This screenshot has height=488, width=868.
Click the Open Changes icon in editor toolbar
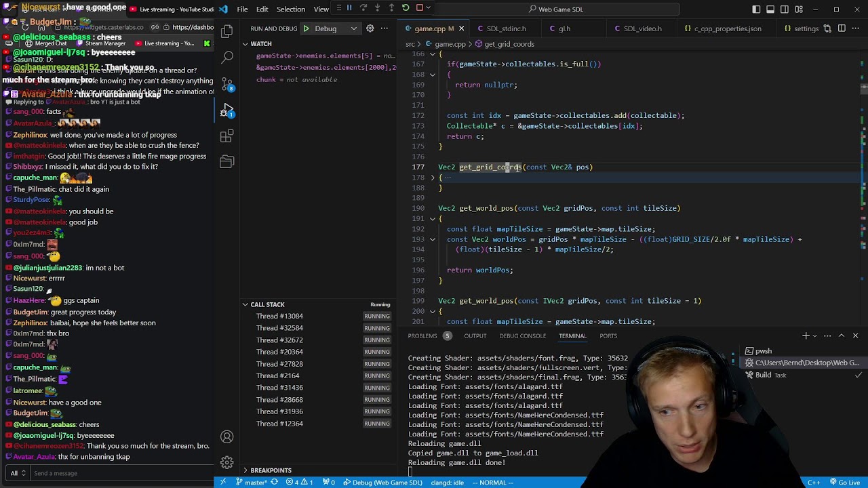point(828,28)
